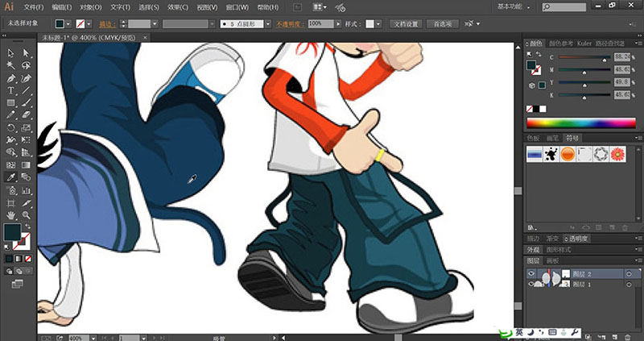644x341 pixels.
Task: Toggle visibility of layer 图层 2
Action: [x=531, y=273]
